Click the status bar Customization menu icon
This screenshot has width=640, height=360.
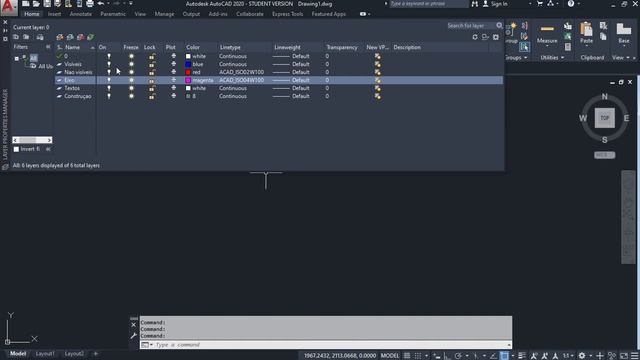point(634,356)
